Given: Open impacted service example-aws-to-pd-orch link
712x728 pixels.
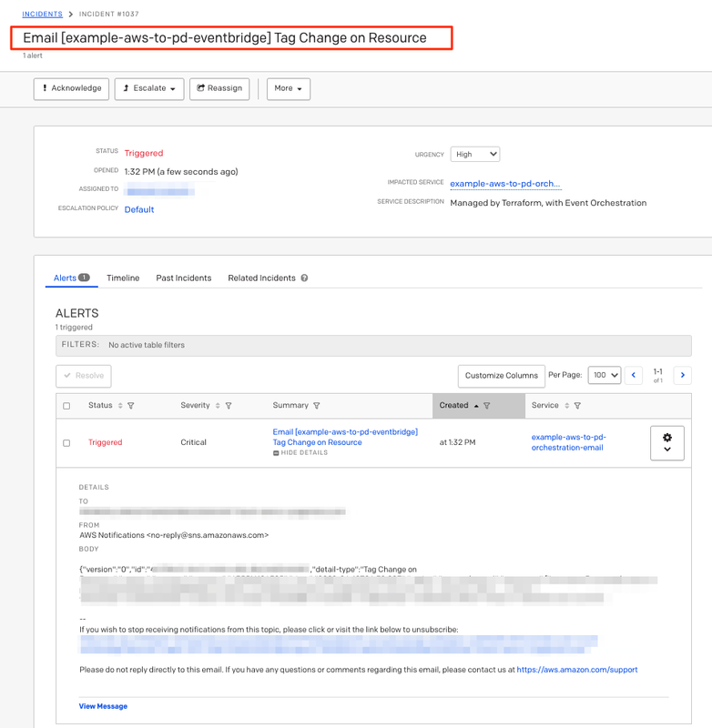Looking at the screenshot, I should tap(504, 184).
